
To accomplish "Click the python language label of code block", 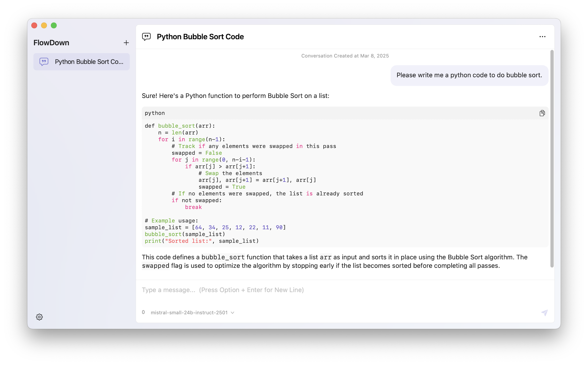I will click(155, 113).
